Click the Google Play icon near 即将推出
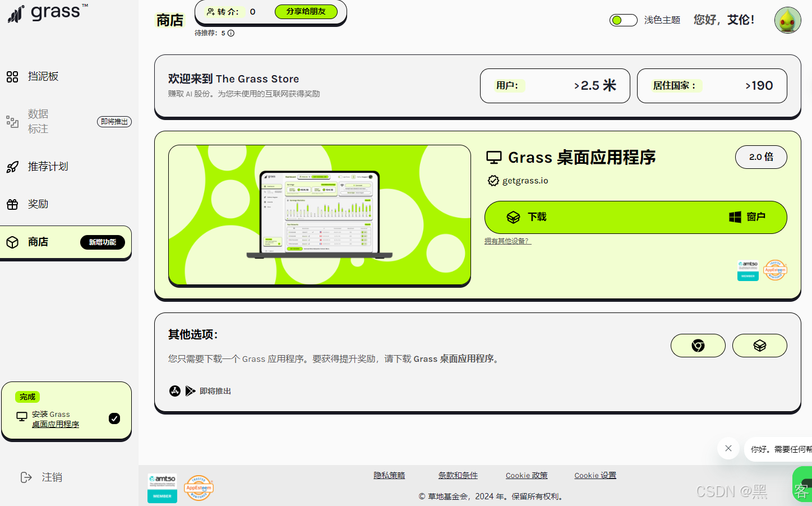The image size is (812, 506). point(191,391)
